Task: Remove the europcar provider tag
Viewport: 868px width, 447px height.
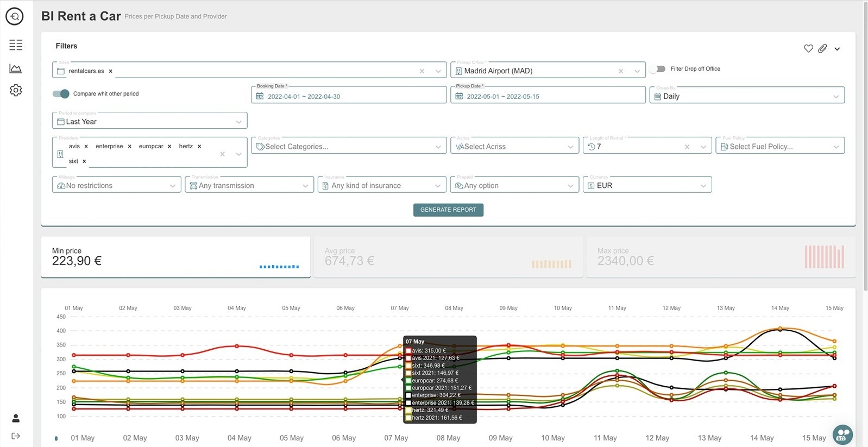Action: (x=169, y=147)
